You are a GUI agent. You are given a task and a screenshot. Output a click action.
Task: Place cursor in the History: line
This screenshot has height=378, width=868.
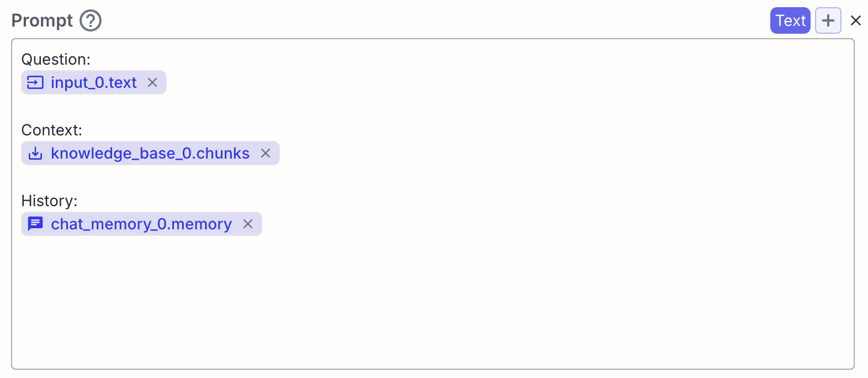(49, 201)
